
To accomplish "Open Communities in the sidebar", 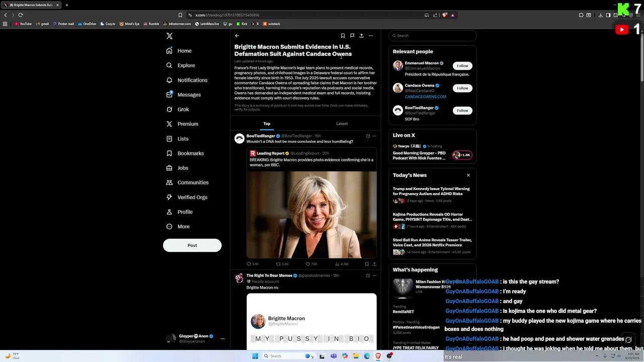I will click(x=187, y=183).
